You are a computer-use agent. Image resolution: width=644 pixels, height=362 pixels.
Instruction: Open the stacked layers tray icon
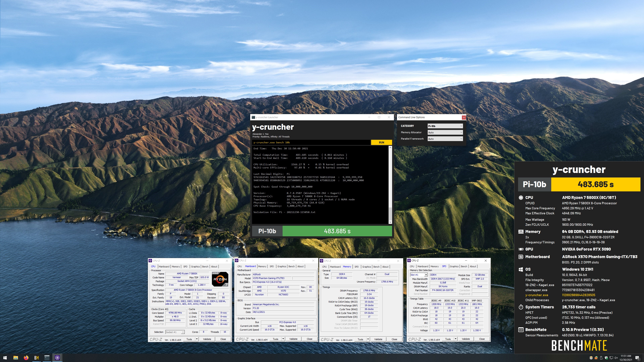click(591, 358)
